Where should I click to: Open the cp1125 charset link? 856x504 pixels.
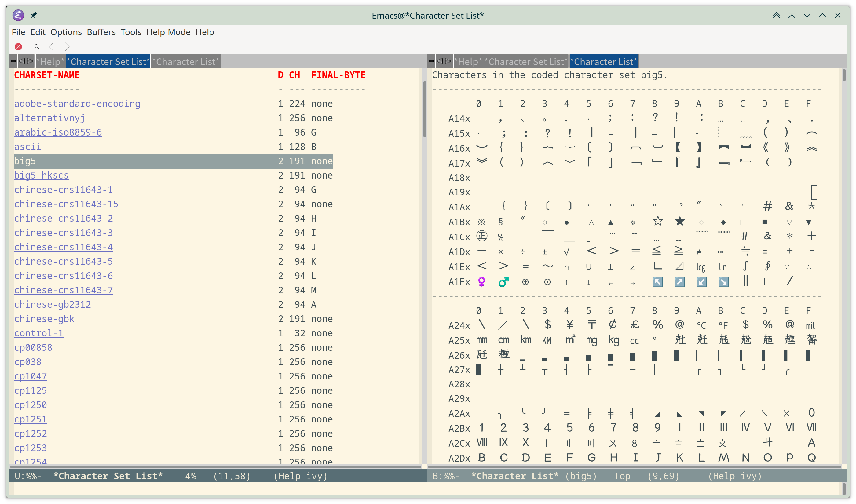coord(30,390)
